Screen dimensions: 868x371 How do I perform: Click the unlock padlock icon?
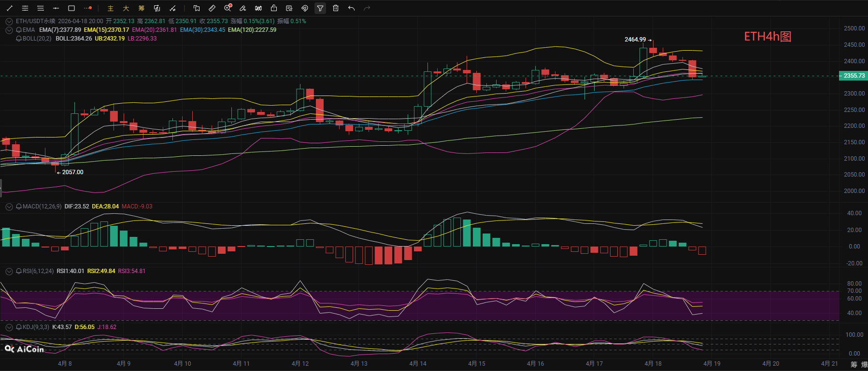pos(274,8)
